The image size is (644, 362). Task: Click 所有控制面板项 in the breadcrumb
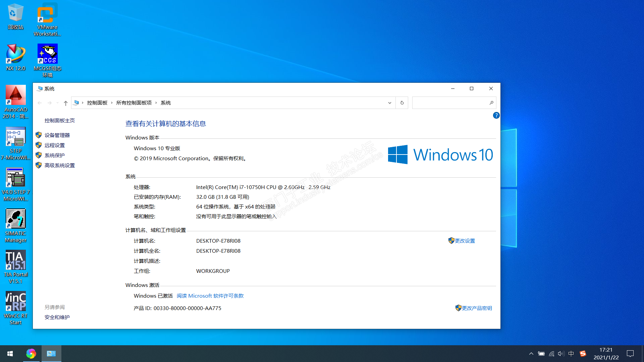(x=134, y=103)
